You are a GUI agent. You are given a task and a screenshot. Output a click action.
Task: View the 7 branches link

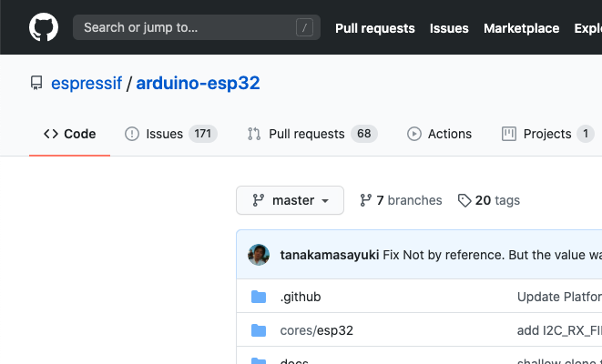coord(401,200)
